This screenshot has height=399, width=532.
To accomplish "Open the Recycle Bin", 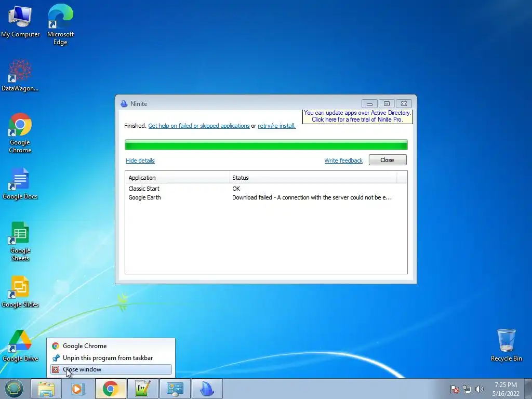I will [506, 345].
